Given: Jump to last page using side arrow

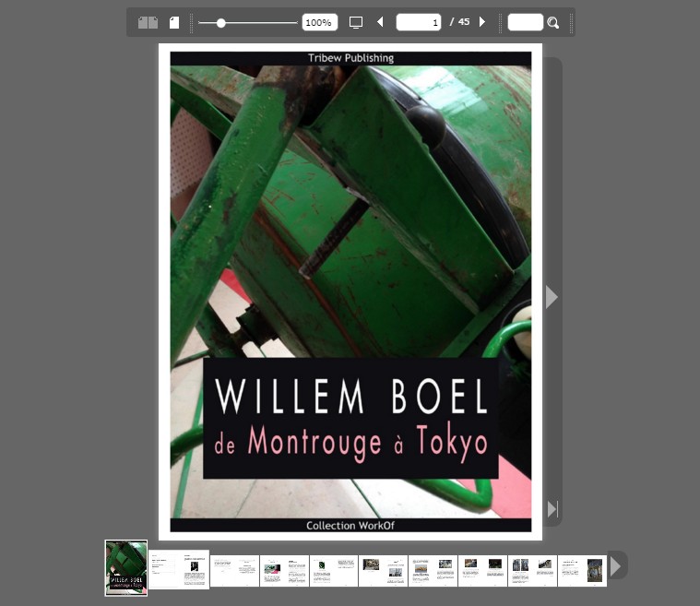Looking at the screenshot, I should click(x=552, y=509).
